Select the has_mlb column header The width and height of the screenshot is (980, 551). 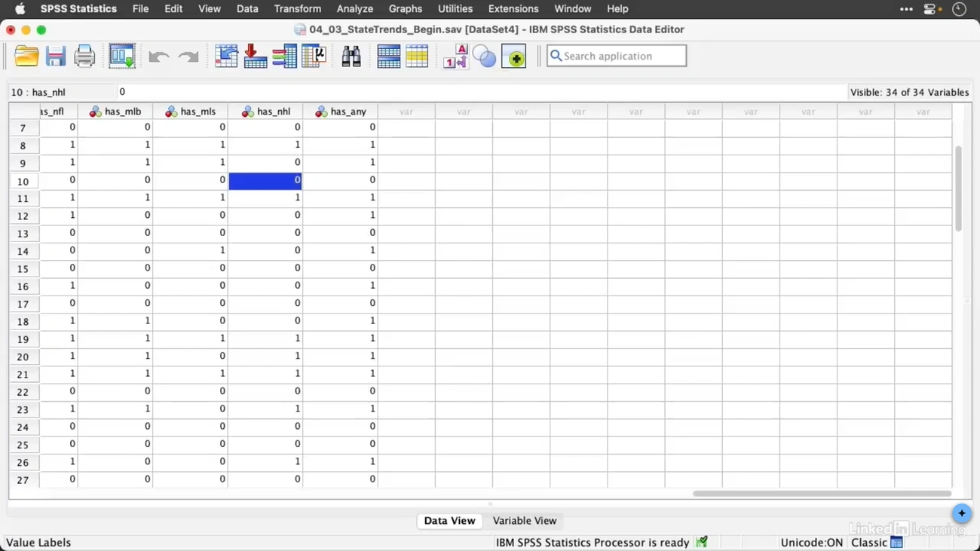pyautogui.click(x=115, y=112)
